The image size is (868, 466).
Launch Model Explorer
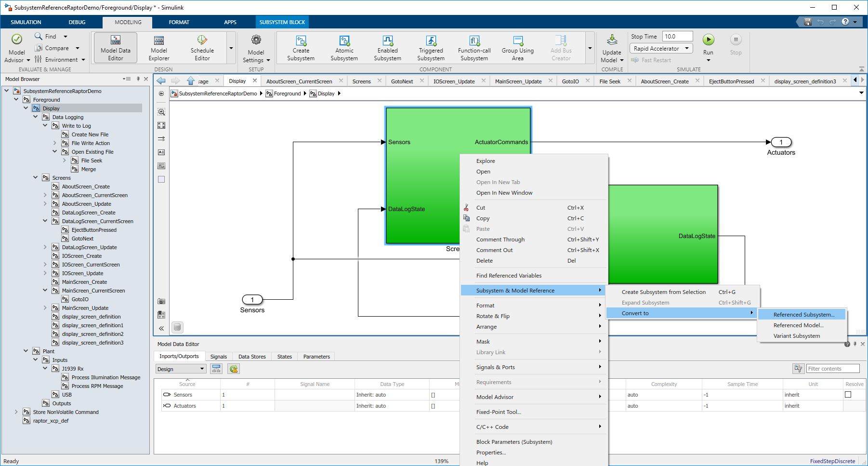(x=158, y=48)
